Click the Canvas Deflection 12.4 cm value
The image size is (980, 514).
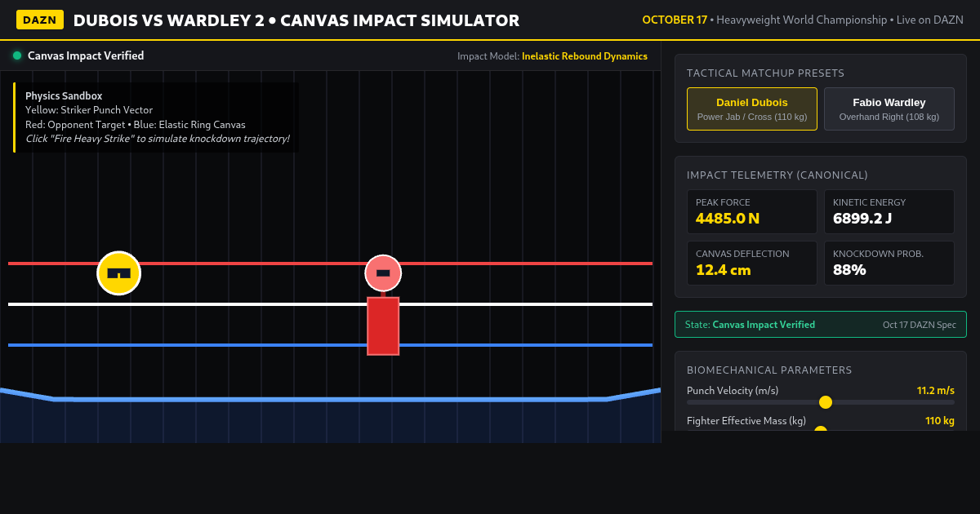pos(724,270)
